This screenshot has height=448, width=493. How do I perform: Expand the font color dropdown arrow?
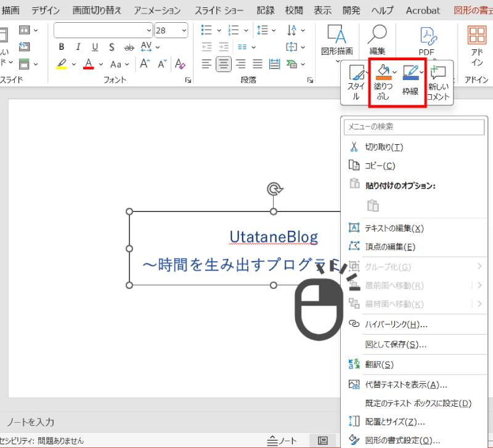click(x=100, y=63)
